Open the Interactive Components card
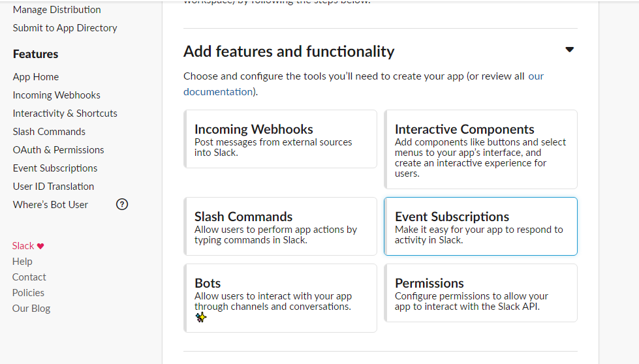The image size is (639, 364). (x=480, y=149)
